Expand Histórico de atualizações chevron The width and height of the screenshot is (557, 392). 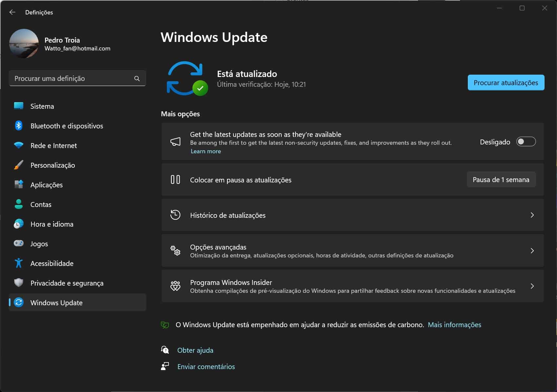pyautogui.click(x=532, y=215)
